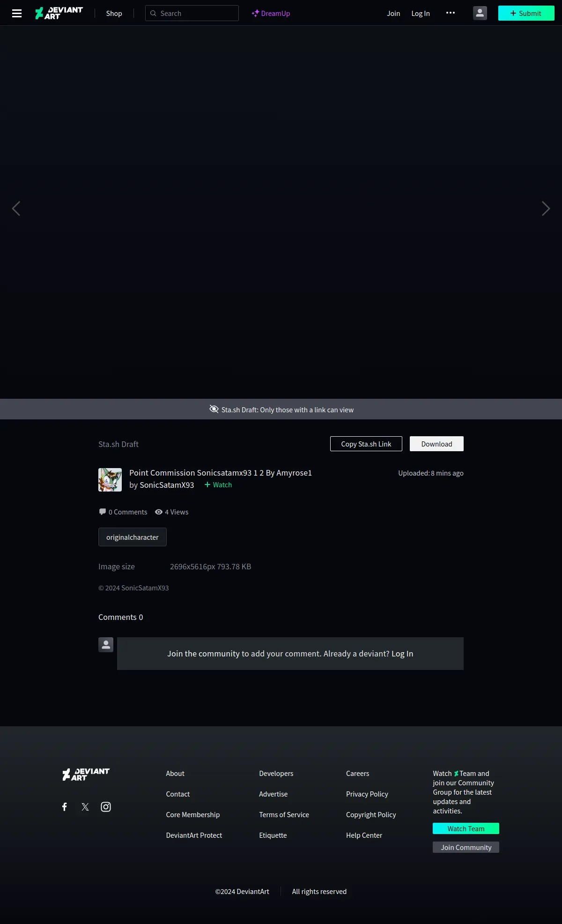Click the footer DeviantArt logo
The width and height of the screenshot is (562, 924).
point(86,774)
